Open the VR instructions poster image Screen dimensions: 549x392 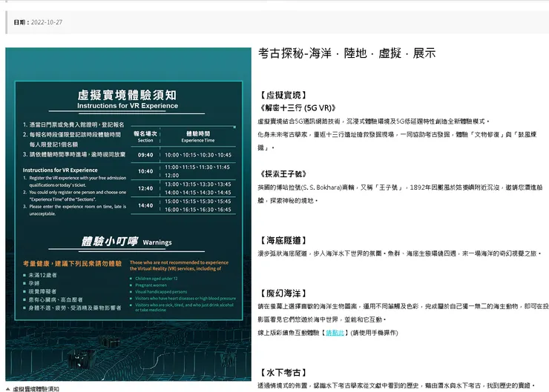[x=128, y=214]
